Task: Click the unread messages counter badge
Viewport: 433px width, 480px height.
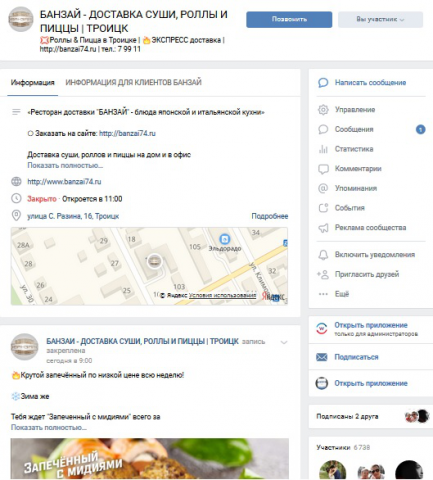Action: [420, 129]
